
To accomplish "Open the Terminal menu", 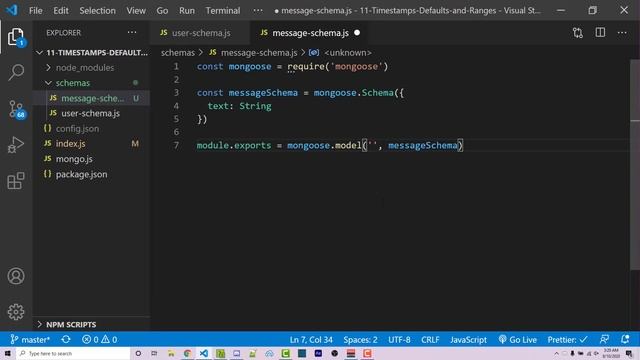I will [x=222, y=11].
